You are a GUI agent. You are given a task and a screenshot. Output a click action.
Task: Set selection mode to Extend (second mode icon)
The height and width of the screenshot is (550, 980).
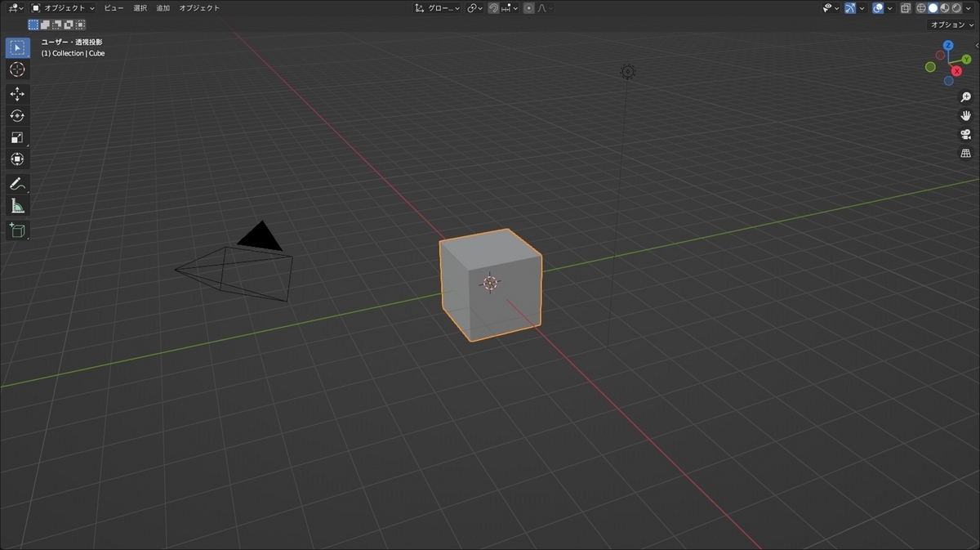[x=45, y=25]
